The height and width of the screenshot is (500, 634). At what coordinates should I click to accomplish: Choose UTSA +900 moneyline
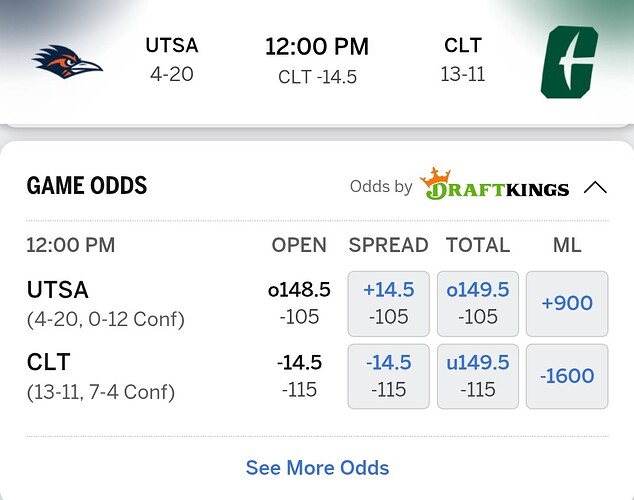tap(567, 303)
